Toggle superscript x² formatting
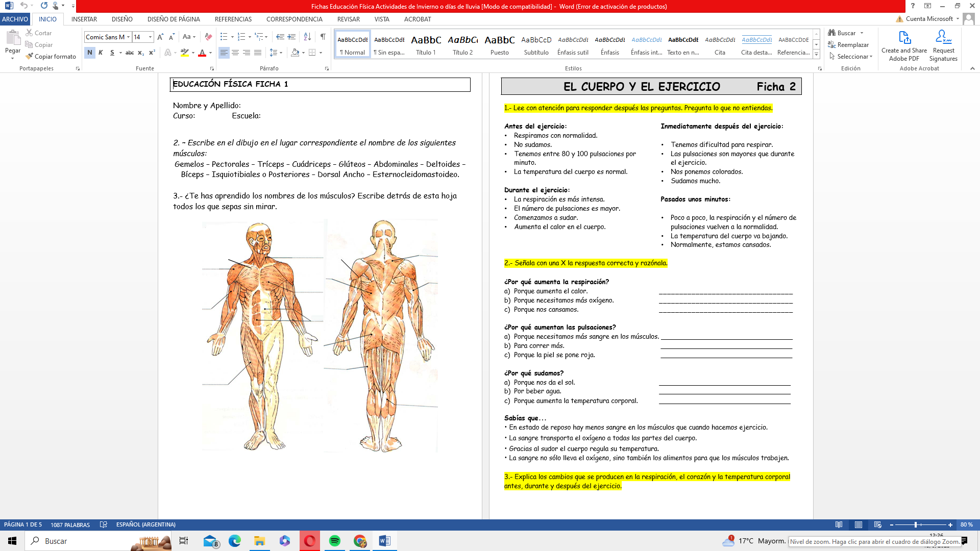Screen dimensions: 980x551 coord(152,53)
